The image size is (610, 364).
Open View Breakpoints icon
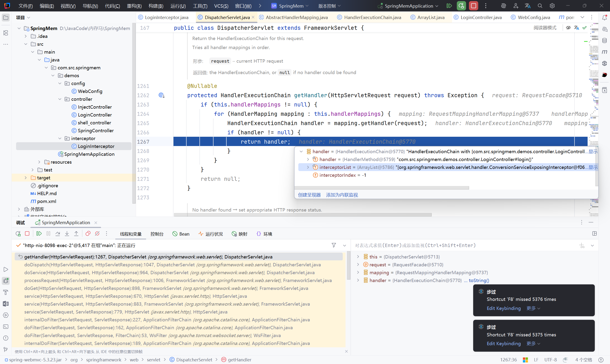88,234
